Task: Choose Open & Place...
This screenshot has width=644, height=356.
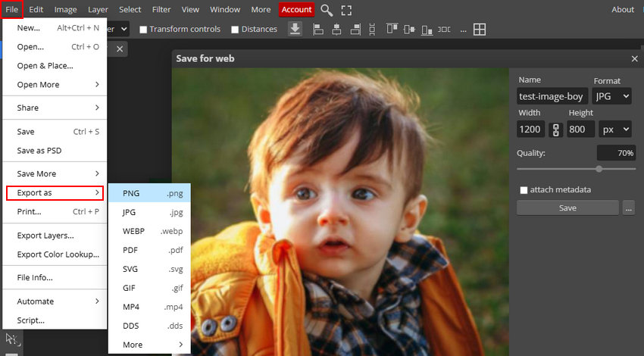Action: coord(55,66)
